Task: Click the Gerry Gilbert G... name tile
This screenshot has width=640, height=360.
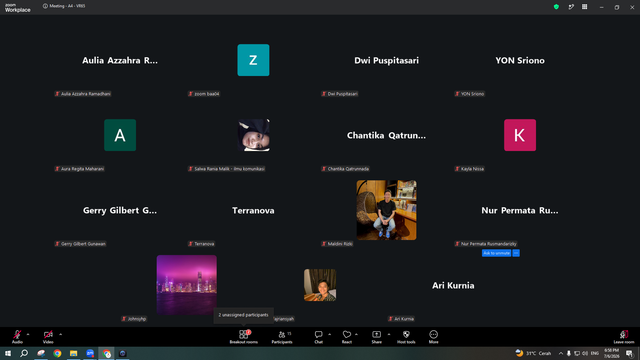Action: click(x=120, y=211)
